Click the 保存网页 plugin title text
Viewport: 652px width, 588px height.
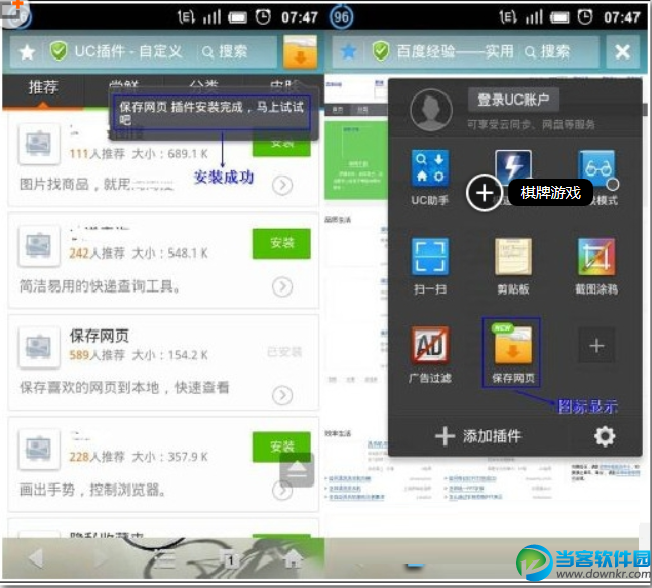(99, 336)
